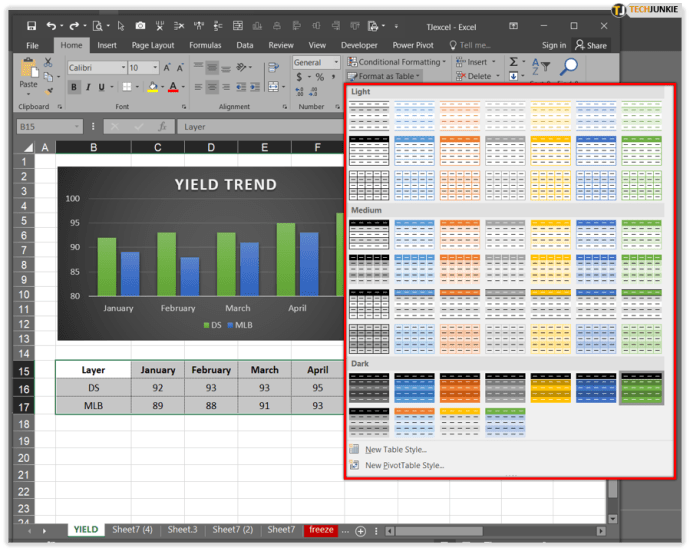Click the Save icon in quick access toolbar
Viewport: 690px width, 551px height.
pos(31,26)
